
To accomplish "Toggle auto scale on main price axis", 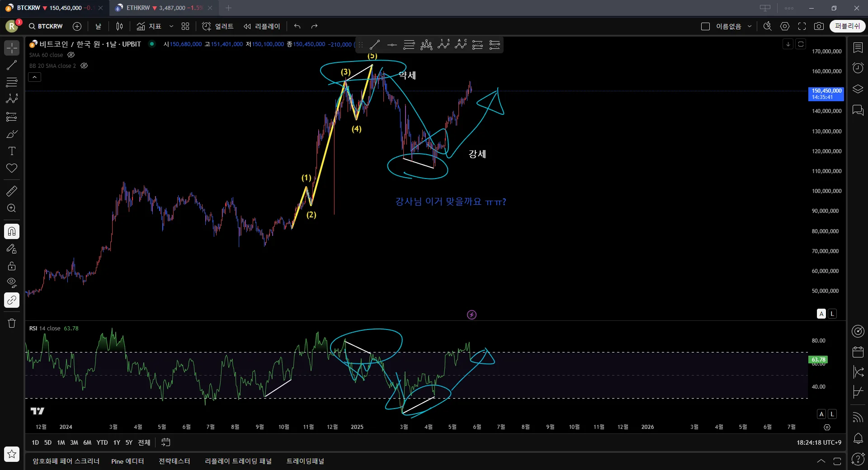I will click(821, 314).
